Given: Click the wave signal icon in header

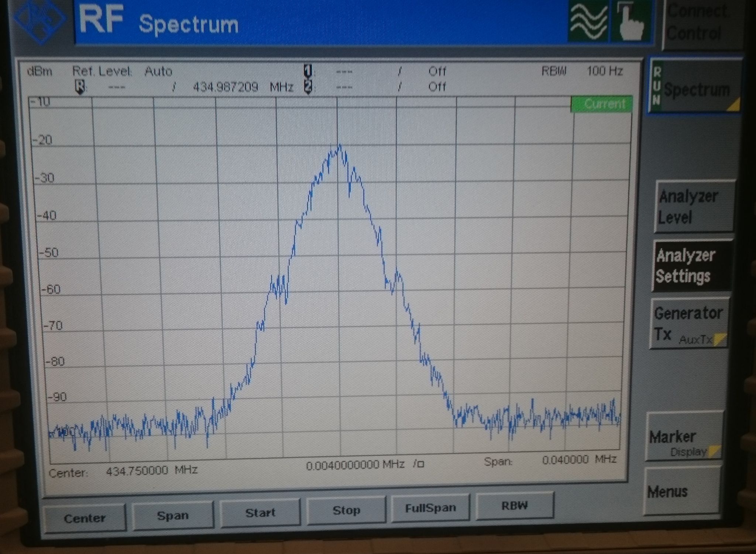Looking at the screenshot, I should 588,22.
